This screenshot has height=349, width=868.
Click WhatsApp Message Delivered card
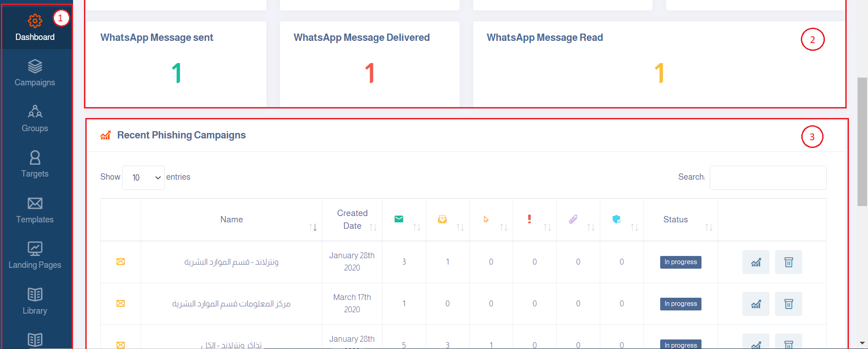pyautogui.click(x=370, y=64)
